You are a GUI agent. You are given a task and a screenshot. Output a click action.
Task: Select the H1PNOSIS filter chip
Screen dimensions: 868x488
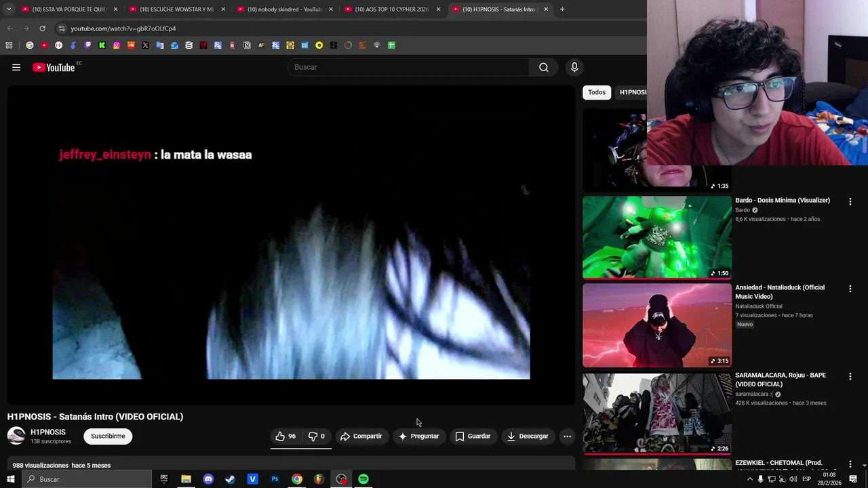[x=632, y=92]
